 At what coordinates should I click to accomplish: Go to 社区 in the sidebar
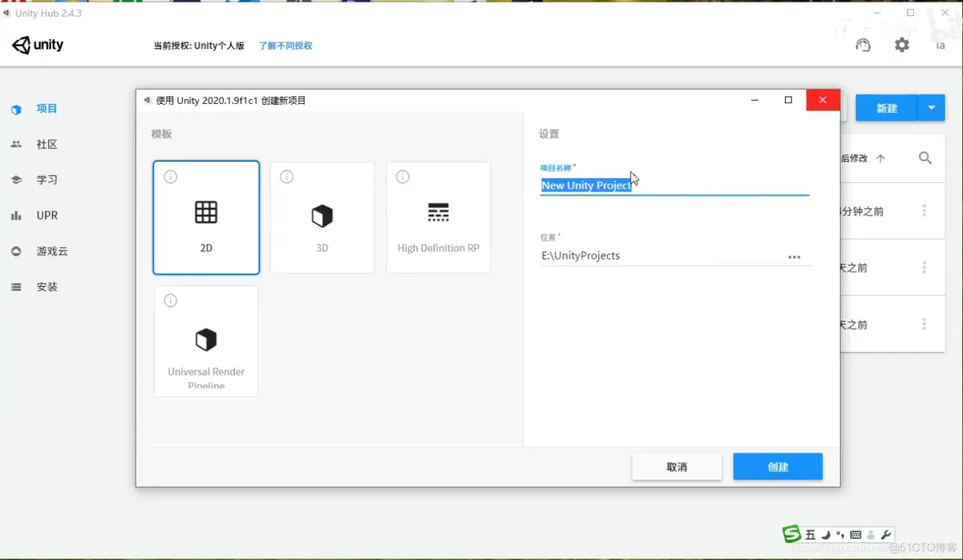tap(46, 145)
